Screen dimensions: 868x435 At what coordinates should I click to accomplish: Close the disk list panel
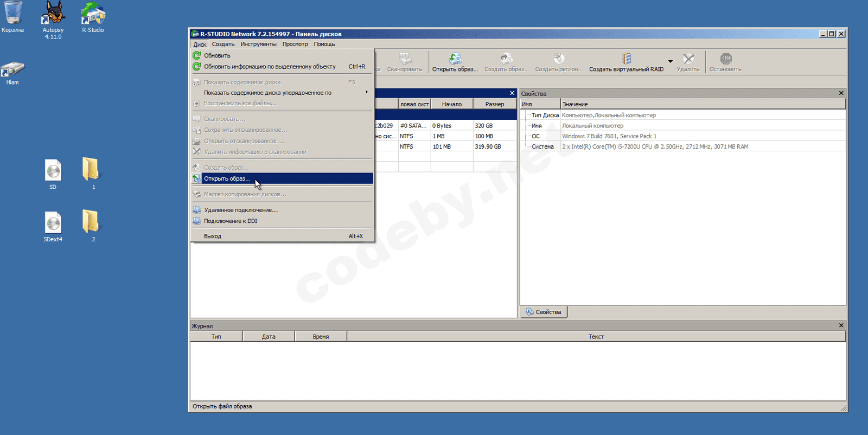[x=512, y=93]
